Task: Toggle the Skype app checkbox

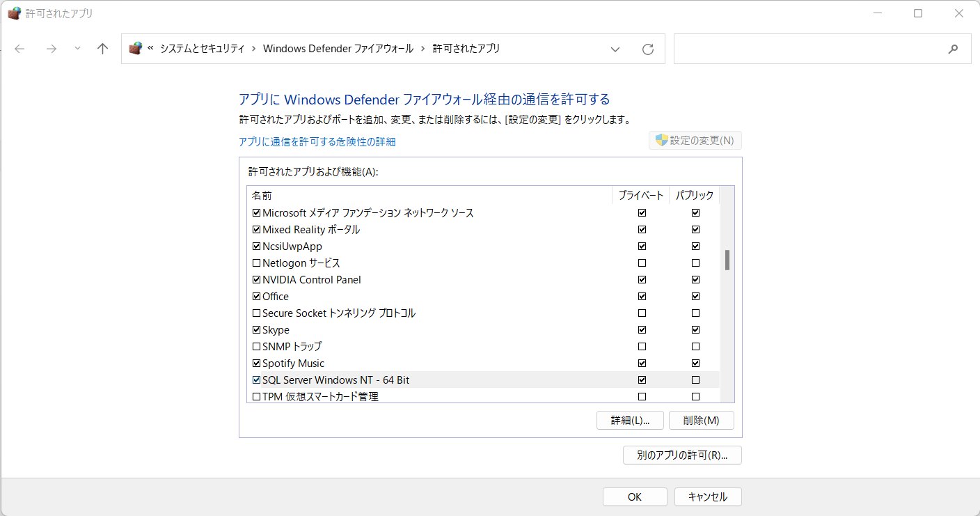Action: (x=256, y=330)
